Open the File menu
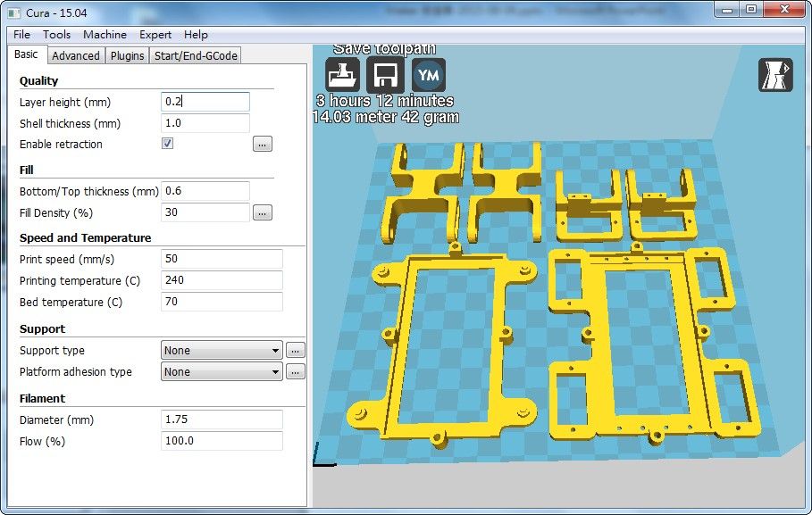 [21, 35]
